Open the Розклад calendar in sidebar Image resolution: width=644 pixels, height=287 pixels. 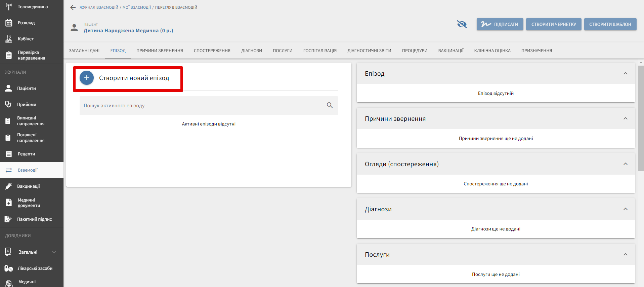26,23
